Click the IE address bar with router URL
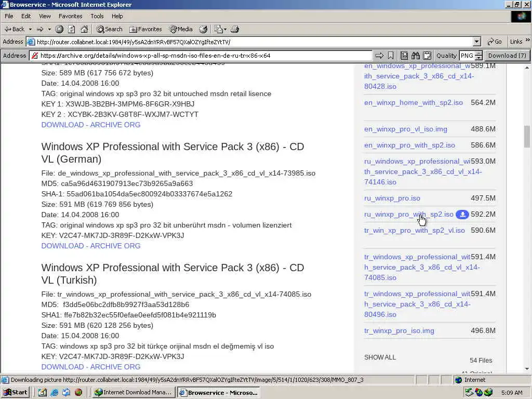The height and width of the screenshot is (399, 532). (x=250, y=42)
